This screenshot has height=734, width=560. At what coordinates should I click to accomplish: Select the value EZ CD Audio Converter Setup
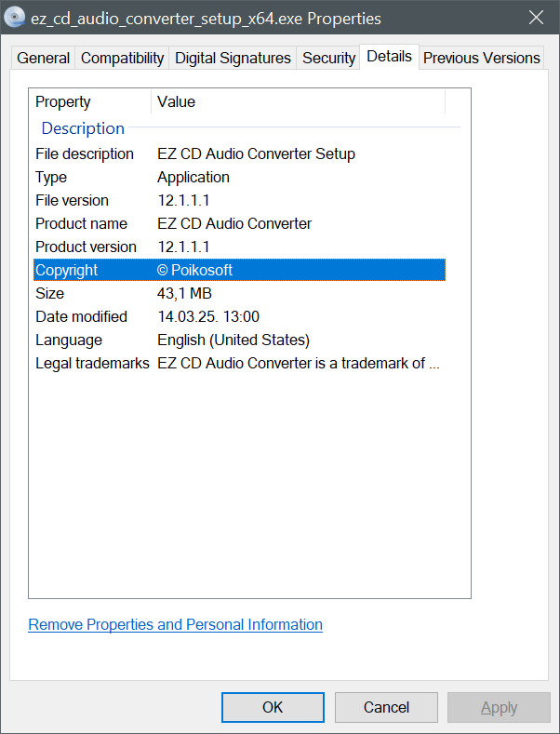click(x=256, y=154)
